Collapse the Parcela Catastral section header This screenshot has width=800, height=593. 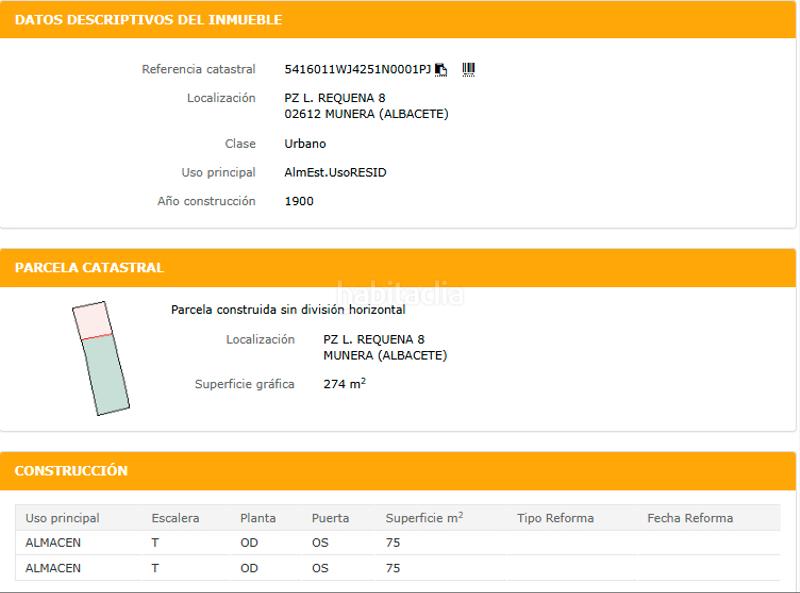[x=89, y=268]
